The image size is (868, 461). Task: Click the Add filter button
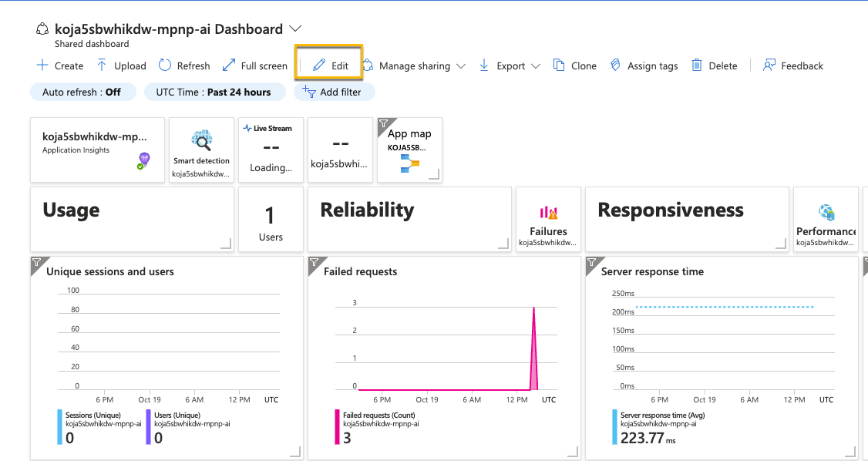coord(335,92)
